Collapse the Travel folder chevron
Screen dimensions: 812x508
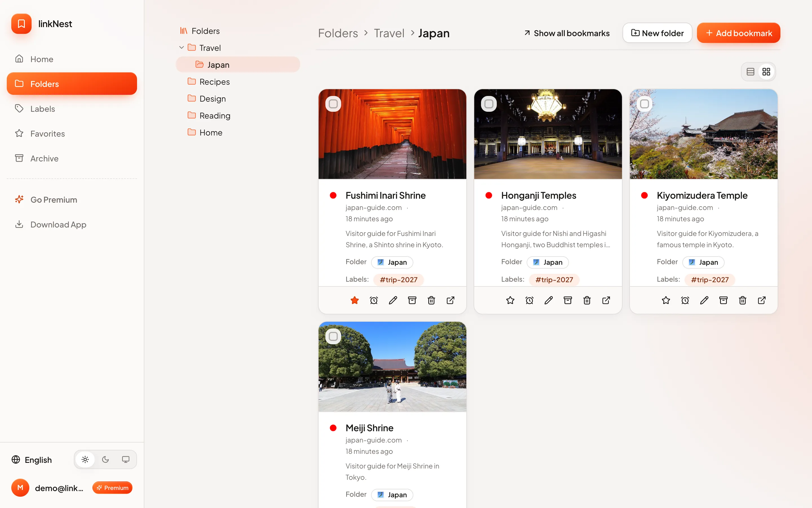(182, 48)
